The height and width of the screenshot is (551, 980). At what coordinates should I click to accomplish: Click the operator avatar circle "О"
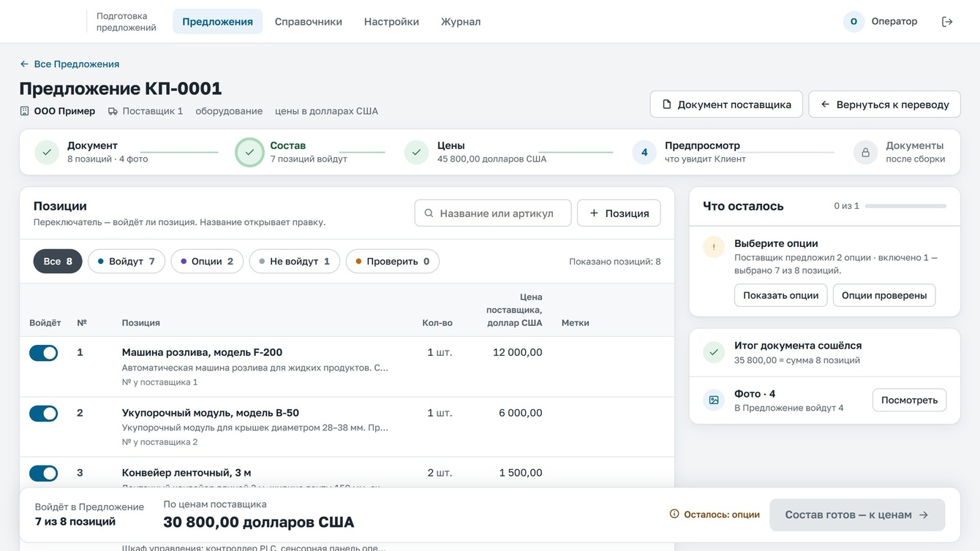pos(853,22)
